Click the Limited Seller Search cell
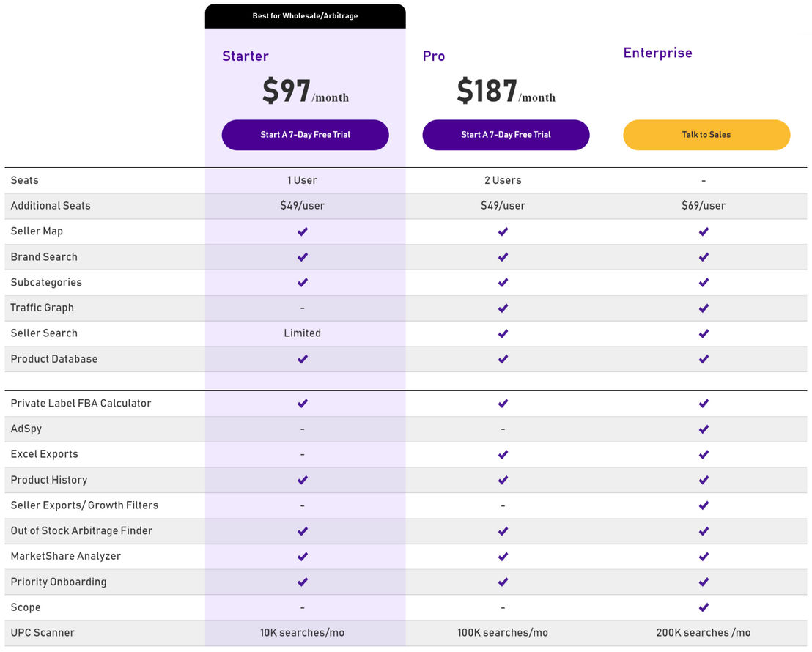Screen dimensions: 812x652 tap(303, 333)
